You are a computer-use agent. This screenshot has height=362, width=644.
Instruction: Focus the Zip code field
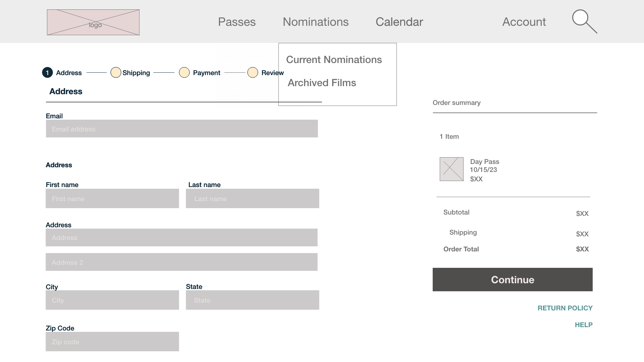click(112, 342)
